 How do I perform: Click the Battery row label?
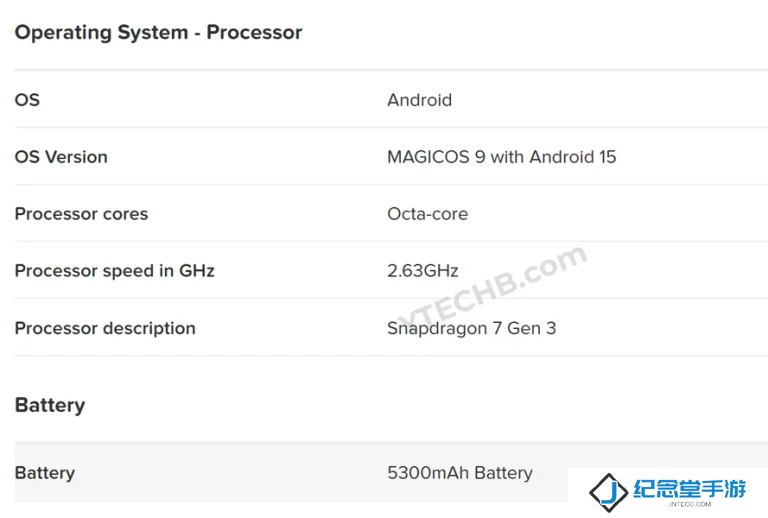45,473
